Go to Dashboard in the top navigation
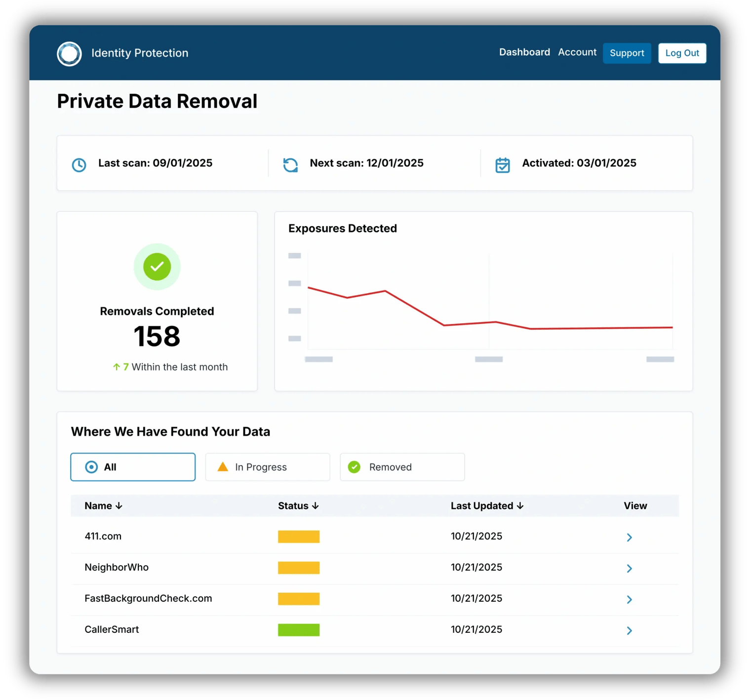The height and width of the screenshot is (700, 754). [524, 52]
